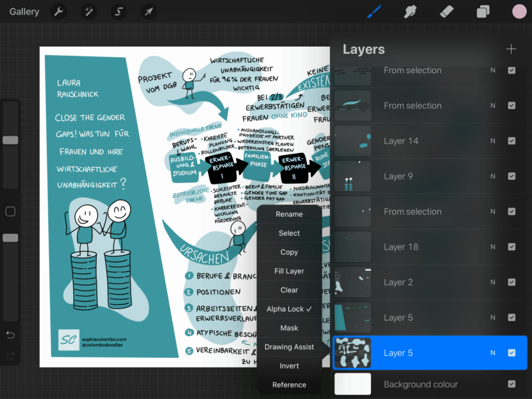
Task: Select the Eraser tool
Action: [x=447, y=12]
